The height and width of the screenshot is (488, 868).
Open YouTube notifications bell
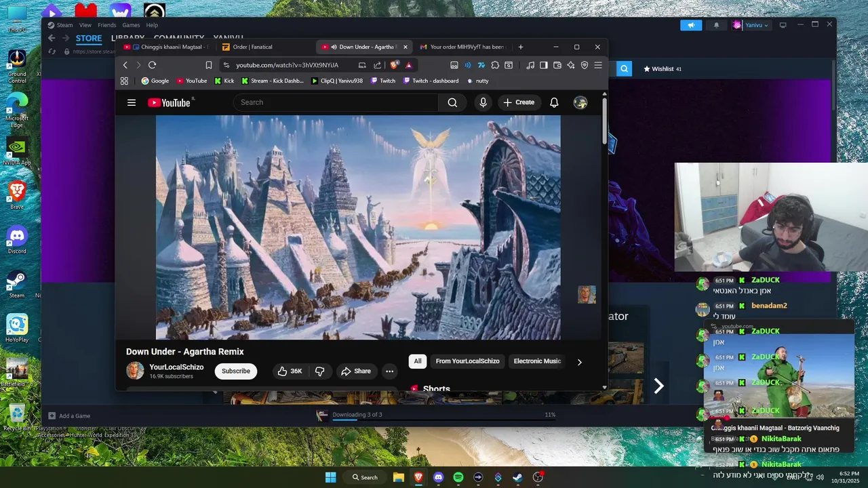554,102
